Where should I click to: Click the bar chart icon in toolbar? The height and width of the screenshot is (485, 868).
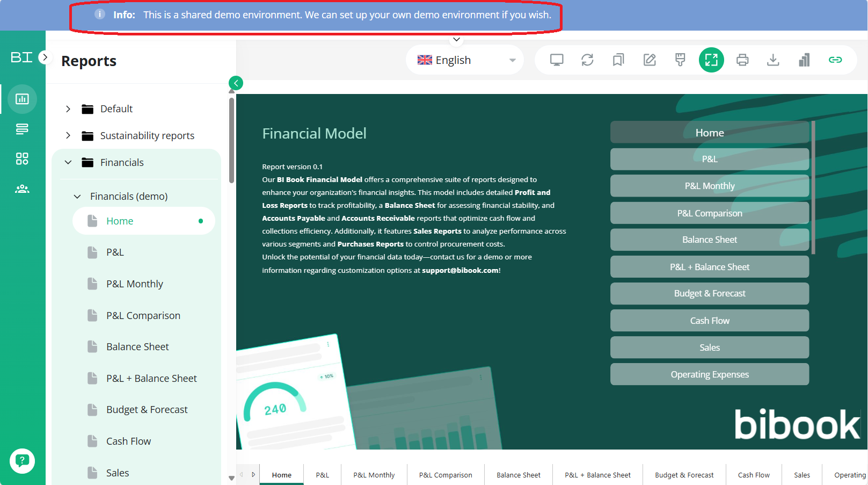click(804, 60)
